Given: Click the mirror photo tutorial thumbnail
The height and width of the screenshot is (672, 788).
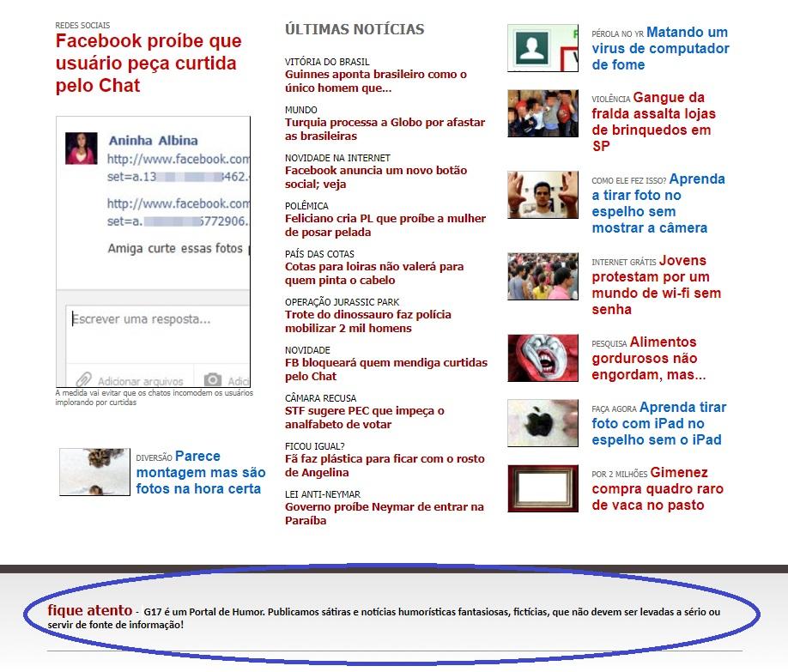Looking at the screenshot, I should (x=543, y=195).
